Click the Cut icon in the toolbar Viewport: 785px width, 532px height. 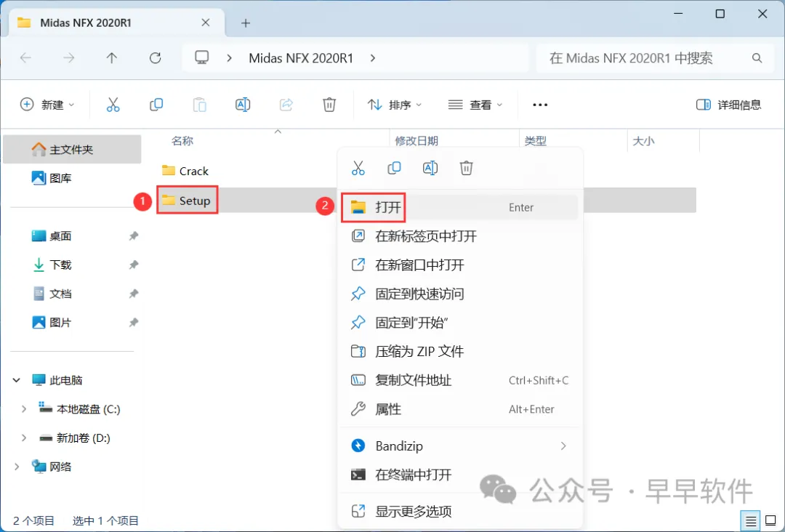tap(113, 105)
